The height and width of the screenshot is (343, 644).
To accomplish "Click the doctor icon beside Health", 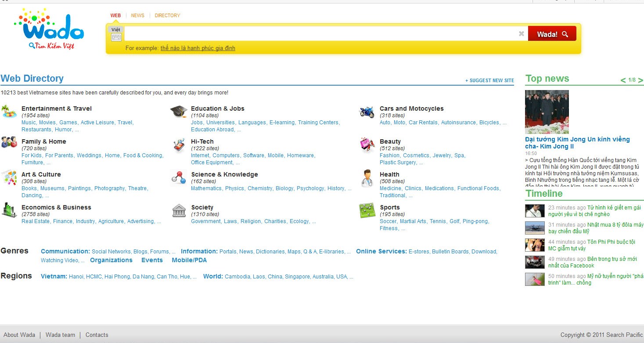I will (367, 178).
